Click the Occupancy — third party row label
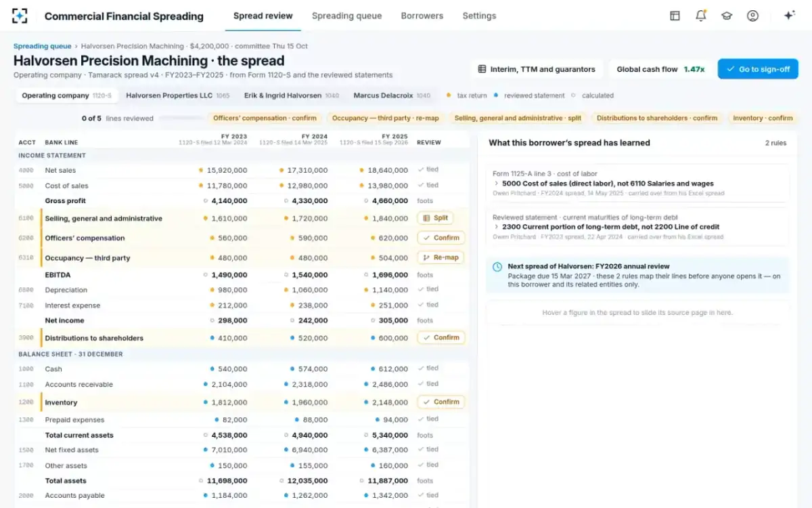This screenshot has width=812, height=508. 87,258
